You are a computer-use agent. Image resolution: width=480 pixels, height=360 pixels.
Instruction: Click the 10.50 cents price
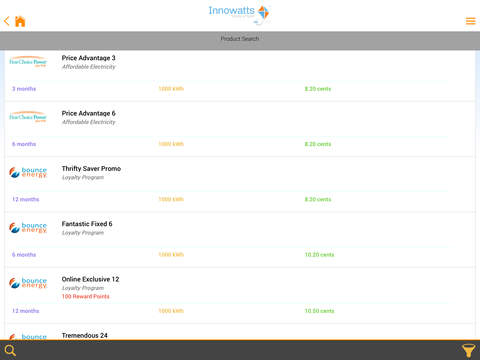coord(319,311)
